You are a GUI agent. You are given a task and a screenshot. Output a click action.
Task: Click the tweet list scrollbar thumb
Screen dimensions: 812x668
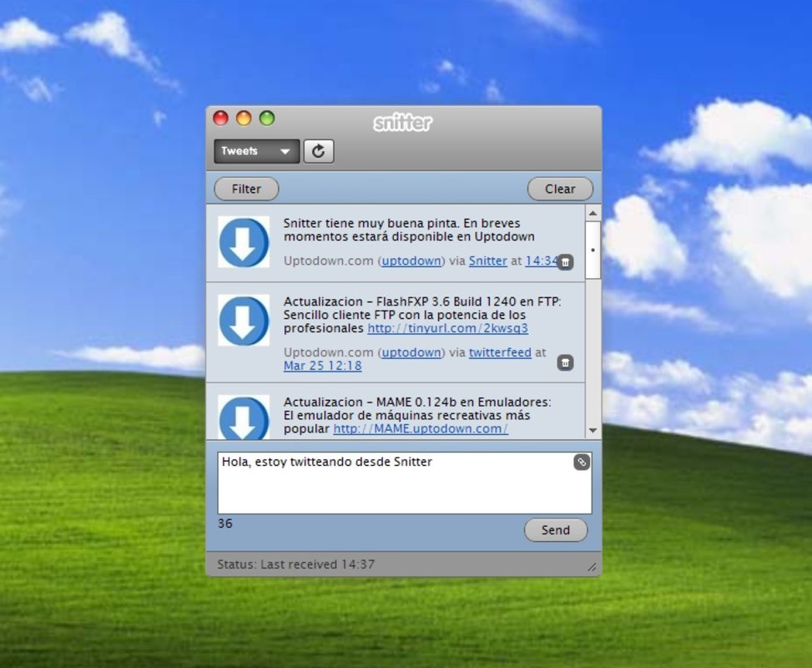[x=593, y=250]
